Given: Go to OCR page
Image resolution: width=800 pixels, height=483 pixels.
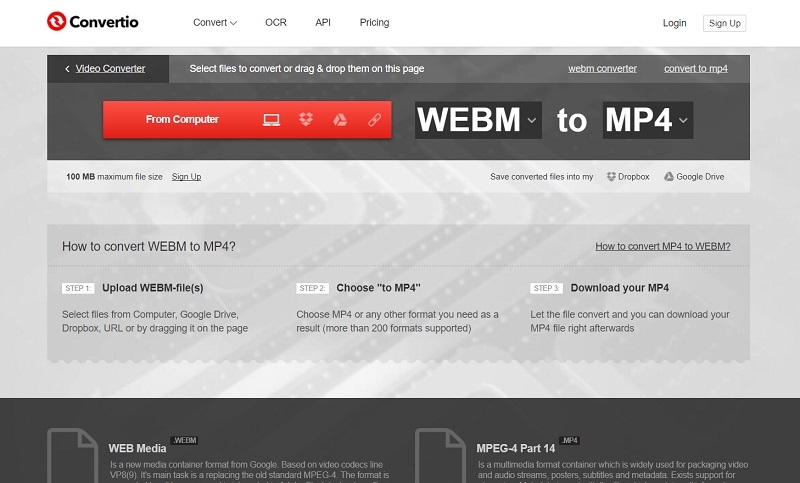Looking at the screenshot, I should click(276, 22).
